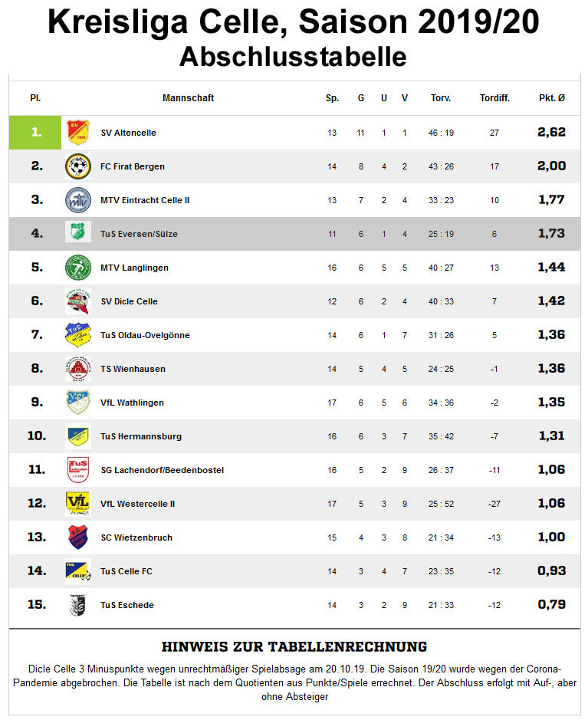Click the Pkt. Ø column header
Viewport: 588px width, 720px height.
click(551, 98)
